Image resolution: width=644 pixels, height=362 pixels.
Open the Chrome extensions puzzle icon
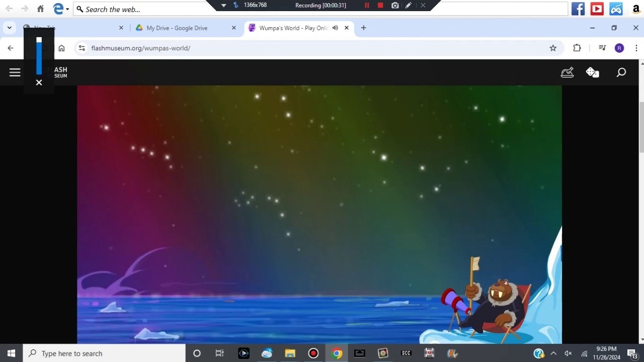tap(577, 48)
